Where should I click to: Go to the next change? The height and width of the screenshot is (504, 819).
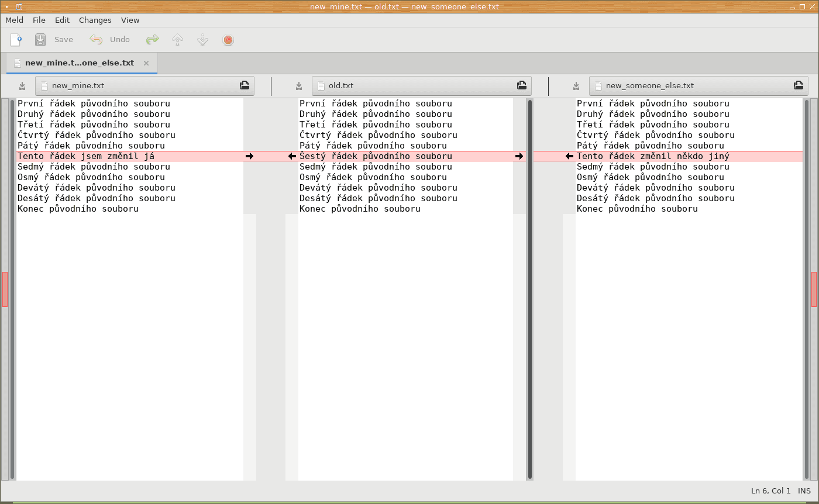[x=203, y=40]
